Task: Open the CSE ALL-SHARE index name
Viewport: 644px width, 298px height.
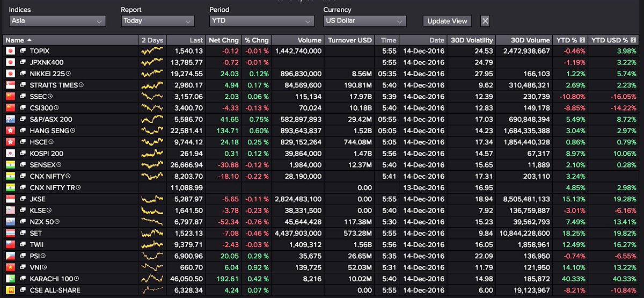Action: tap(55, 290)
